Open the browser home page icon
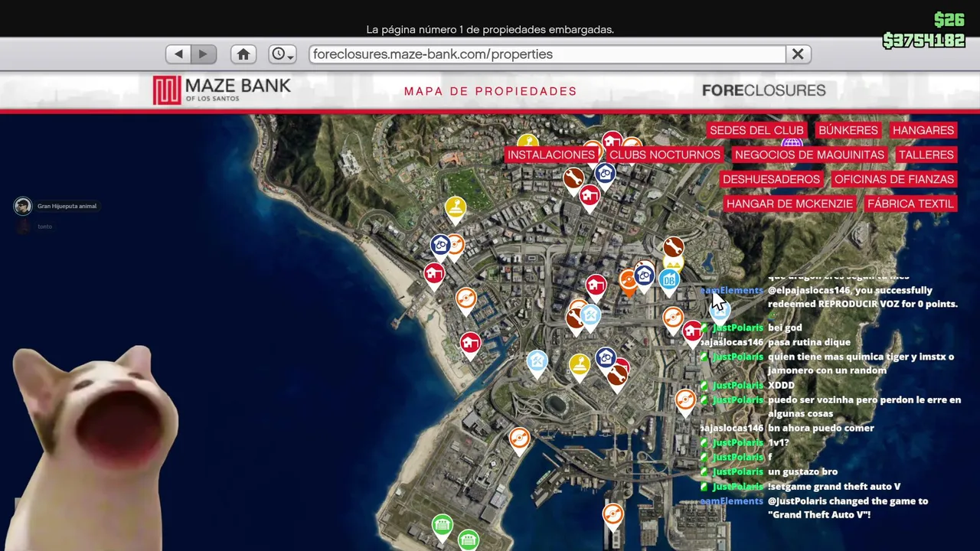 click(243, 54)
